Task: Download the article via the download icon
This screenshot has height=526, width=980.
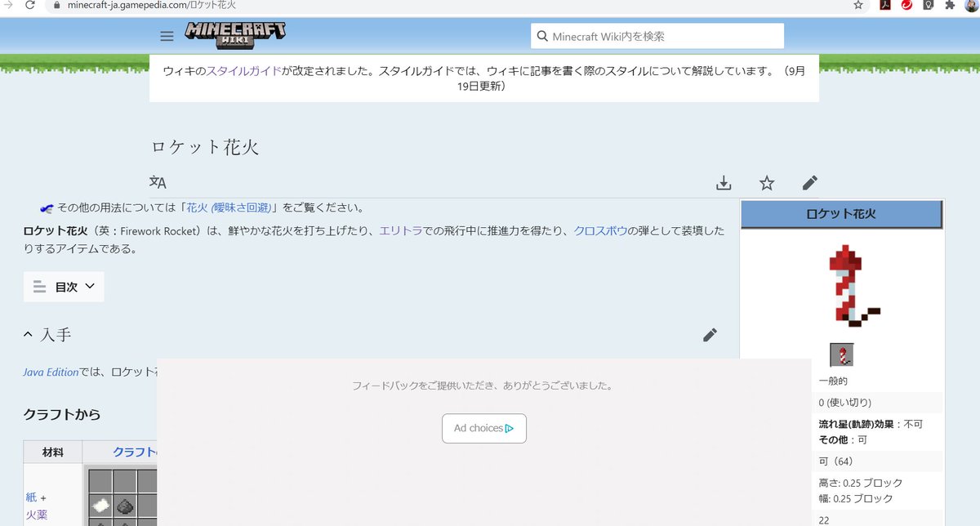Action: click(724, 183)
